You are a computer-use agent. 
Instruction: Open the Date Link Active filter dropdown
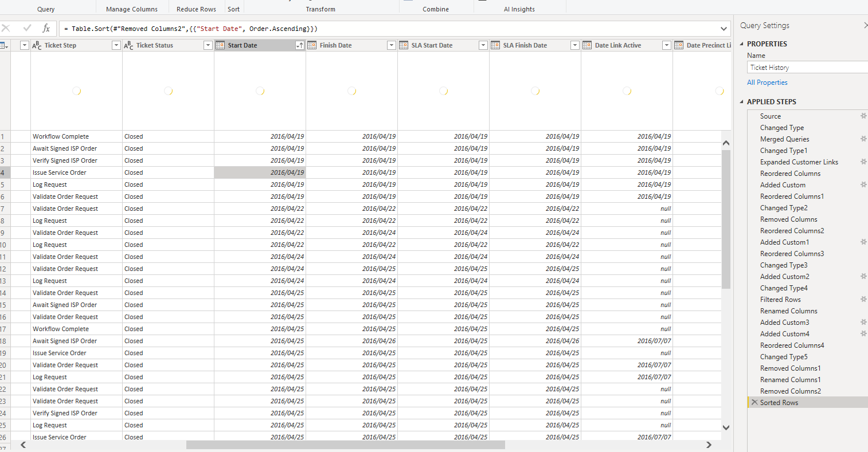[667, 45]
